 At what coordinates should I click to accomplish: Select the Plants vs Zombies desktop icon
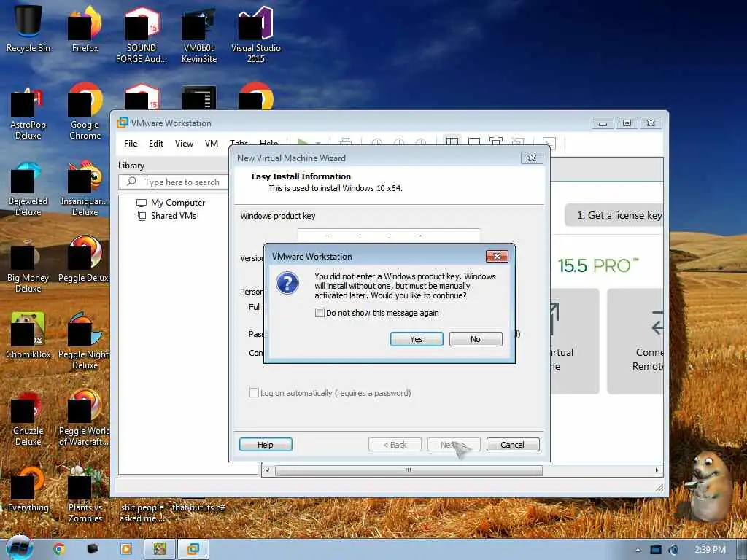pyautogui.click(x=85, y=494)
